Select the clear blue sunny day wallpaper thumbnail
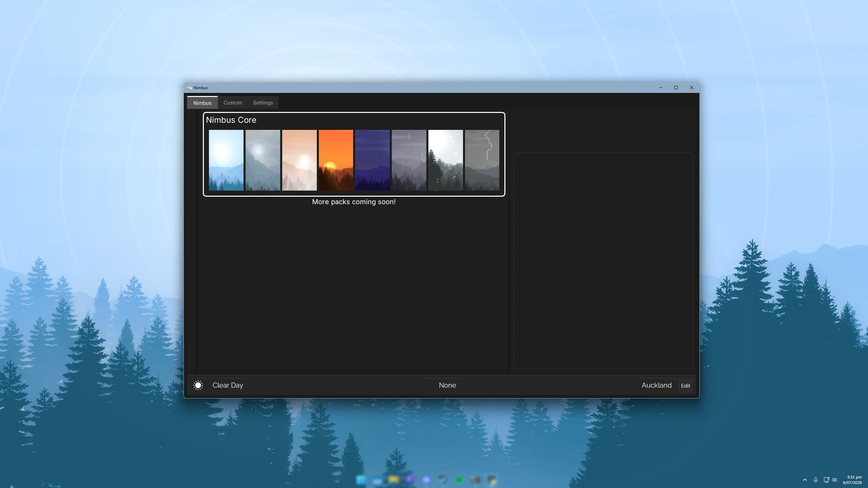Viewport: 868px width, 488px height. pyautogui.click(x=226, y=160)
